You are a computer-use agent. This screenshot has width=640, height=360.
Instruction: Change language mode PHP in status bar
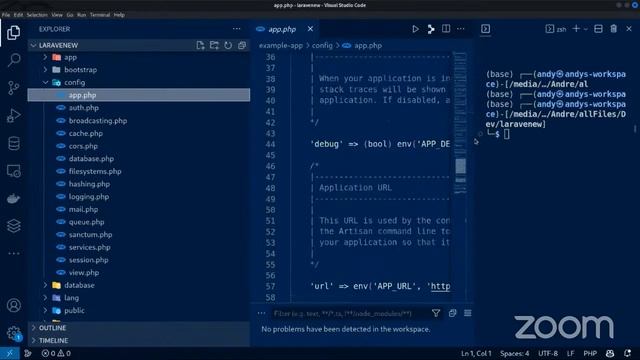click(590, 353)
